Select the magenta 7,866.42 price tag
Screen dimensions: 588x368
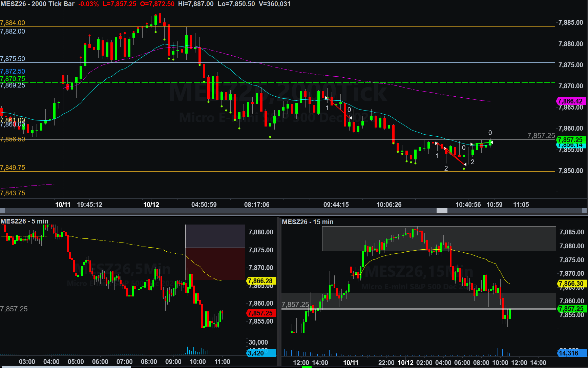[571, 101]
